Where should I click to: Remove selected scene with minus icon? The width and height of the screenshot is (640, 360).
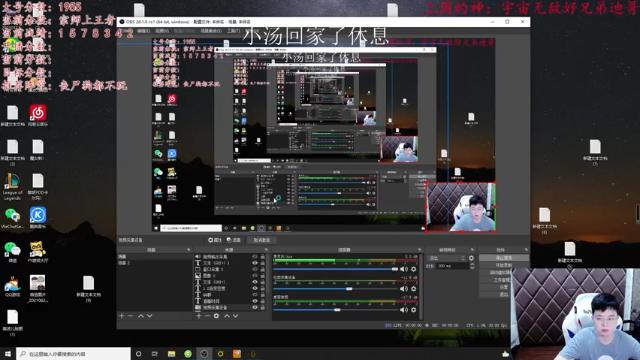pyautogui.click(x=130, y=316)
